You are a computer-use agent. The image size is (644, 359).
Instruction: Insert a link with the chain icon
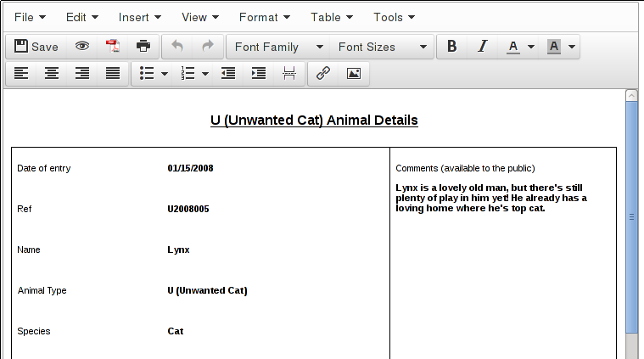[x=322, y=74]
